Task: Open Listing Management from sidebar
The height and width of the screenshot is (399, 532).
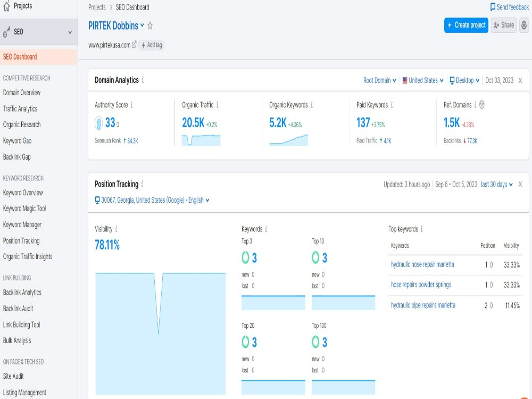Action: tap(24, 392)
